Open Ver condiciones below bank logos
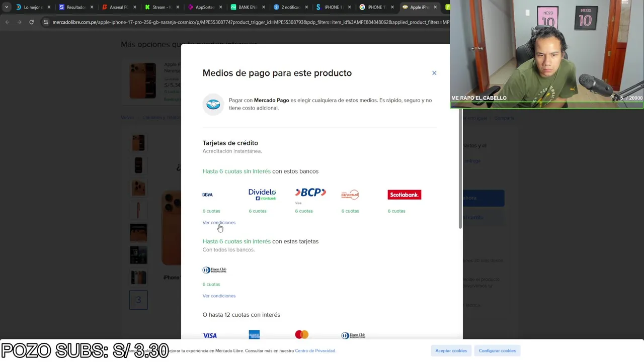This screenshot has height=362, width=644. tap(219, 222)
